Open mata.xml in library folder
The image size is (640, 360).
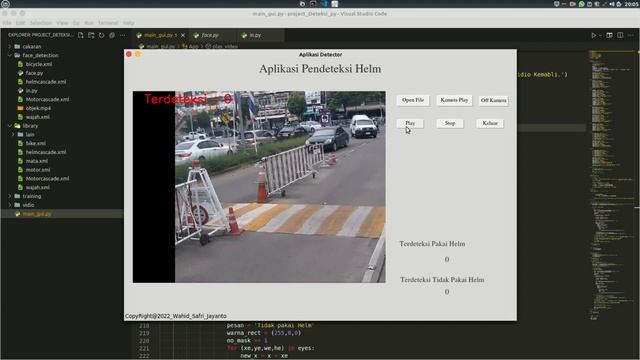click(36, 161)
